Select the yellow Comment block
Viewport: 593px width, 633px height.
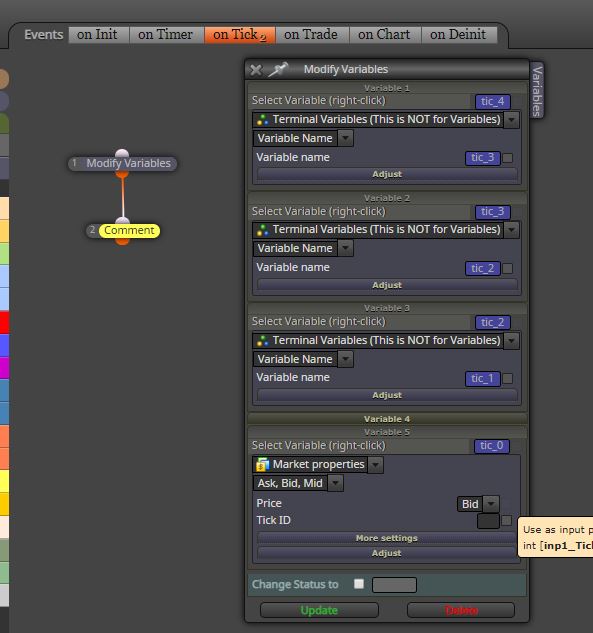point(129,231)
